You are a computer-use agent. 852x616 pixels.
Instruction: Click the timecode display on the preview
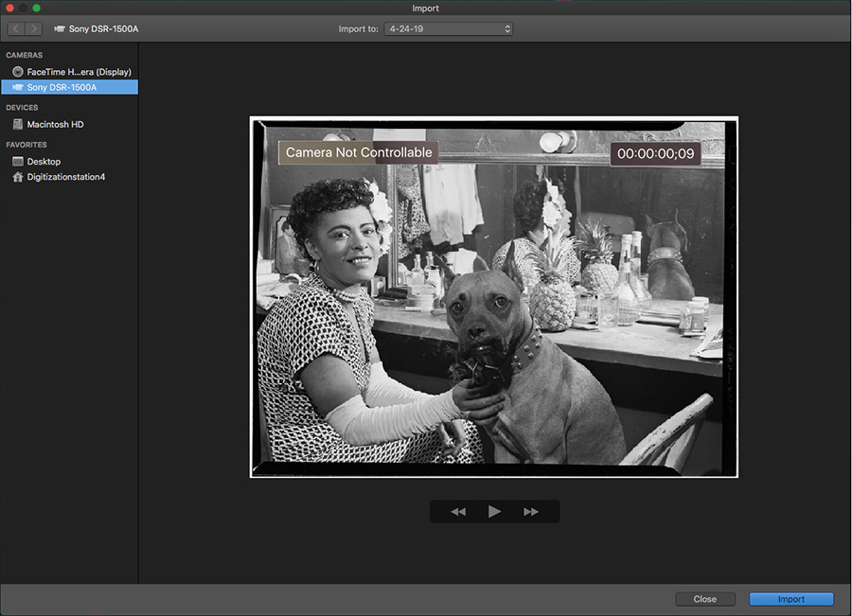pos(654,153)
